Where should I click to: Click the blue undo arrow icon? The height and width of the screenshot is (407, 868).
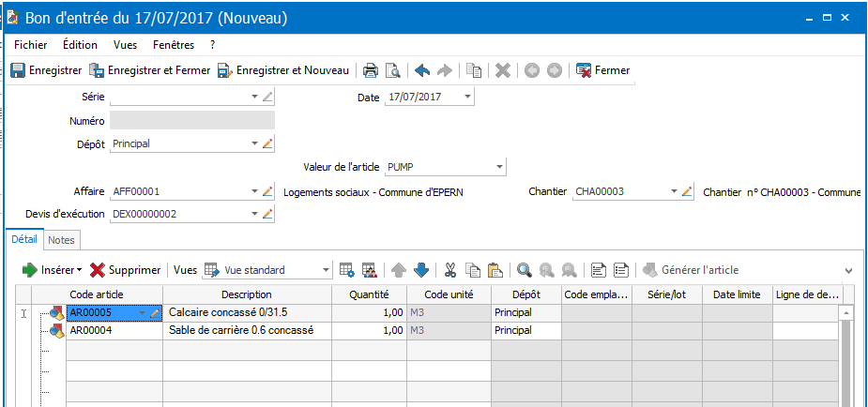422,70
